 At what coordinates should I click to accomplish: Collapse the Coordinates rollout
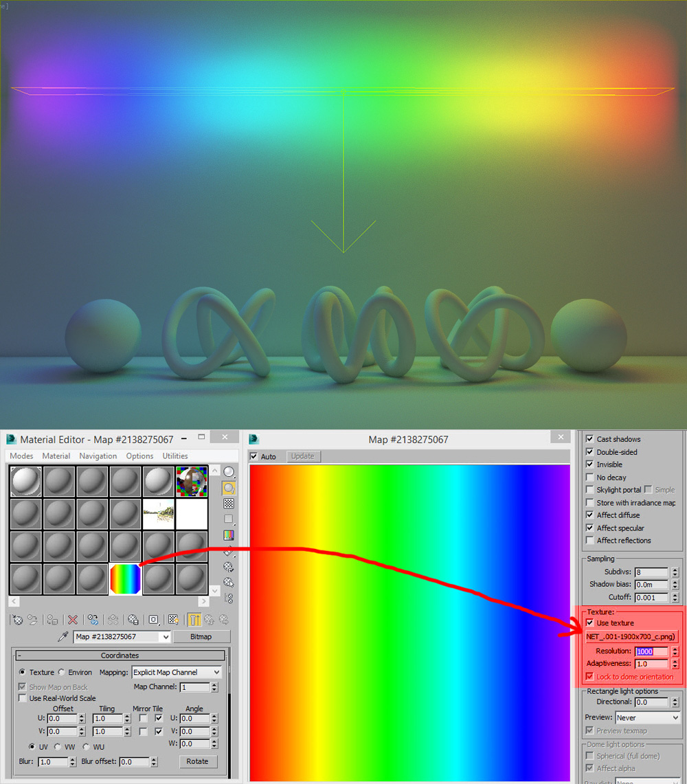(120, 656)
